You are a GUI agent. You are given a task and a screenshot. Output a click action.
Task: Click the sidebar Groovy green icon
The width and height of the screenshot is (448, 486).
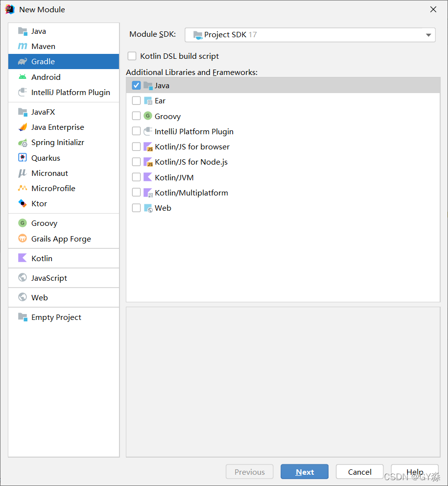(x=23, y=223)
